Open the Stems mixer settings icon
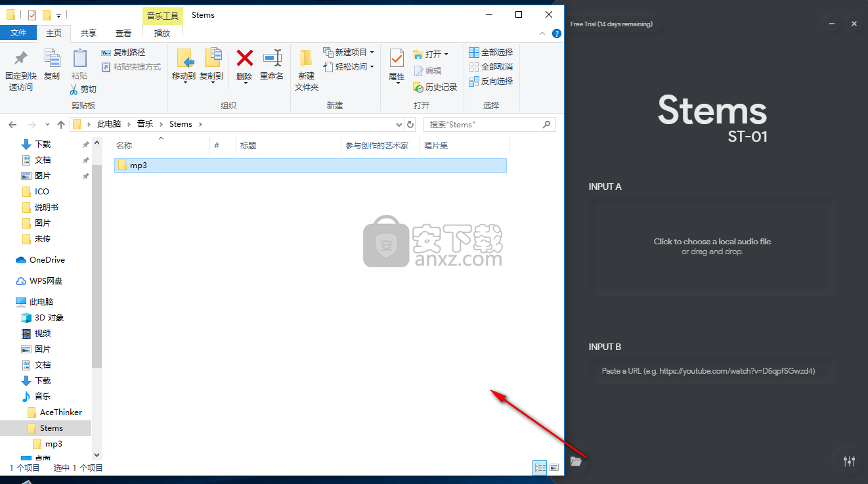This screenshot has height=484, width=868. click(849, 461)
